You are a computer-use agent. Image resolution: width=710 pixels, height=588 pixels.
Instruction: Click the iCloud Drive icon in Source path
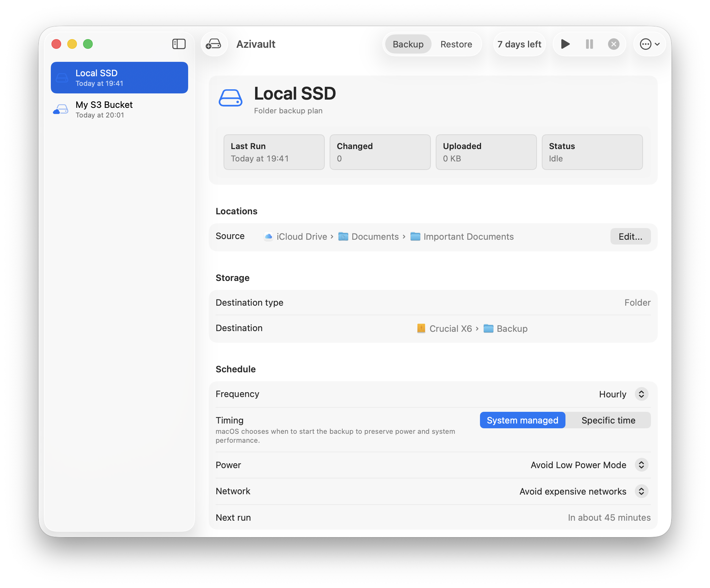click(268, 236)
